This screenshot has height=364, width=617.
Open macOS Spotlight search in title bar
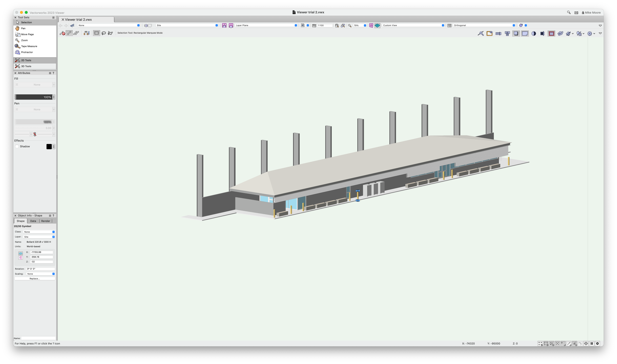coord(569,13)
